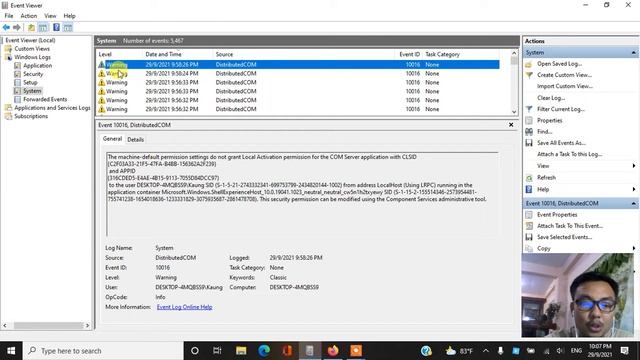This screenshot has height=360, width=640.
Task: Click taskbar search box
Action: click(103, 351)
